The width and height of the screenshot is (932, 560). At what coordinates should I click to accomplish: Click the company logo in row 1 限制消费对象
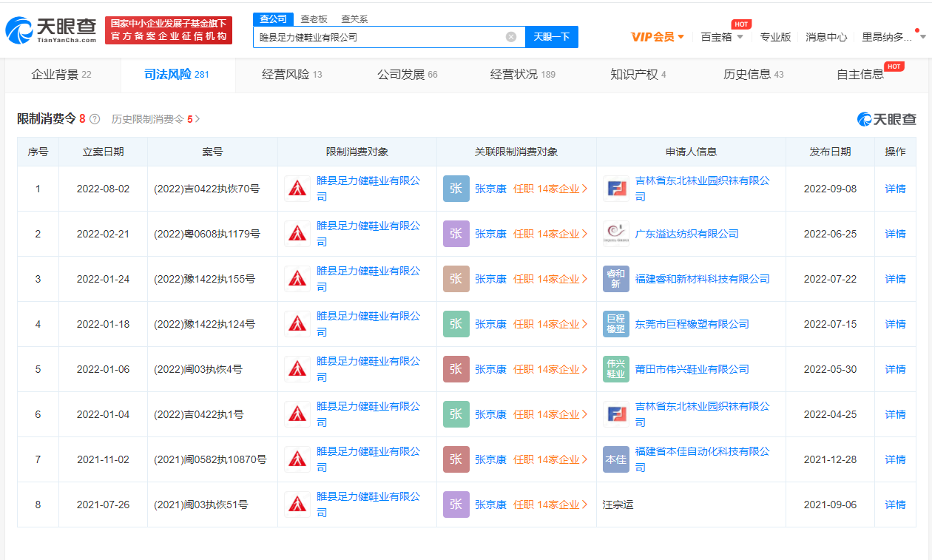coord(297,189)
